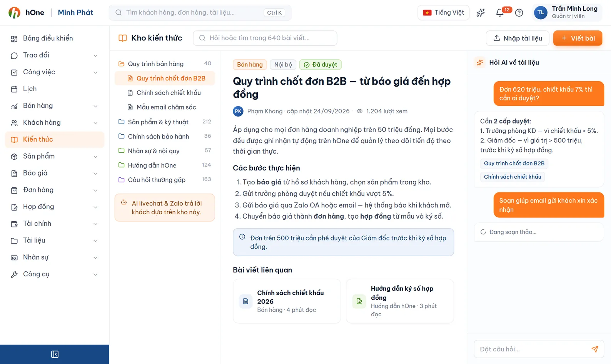
Task: Click the info icon in approval notice
Action: click(x=242, y=237)
